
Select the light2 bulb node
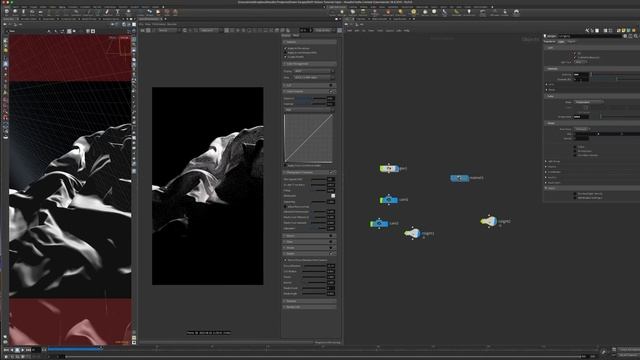(x=489, y=221)
